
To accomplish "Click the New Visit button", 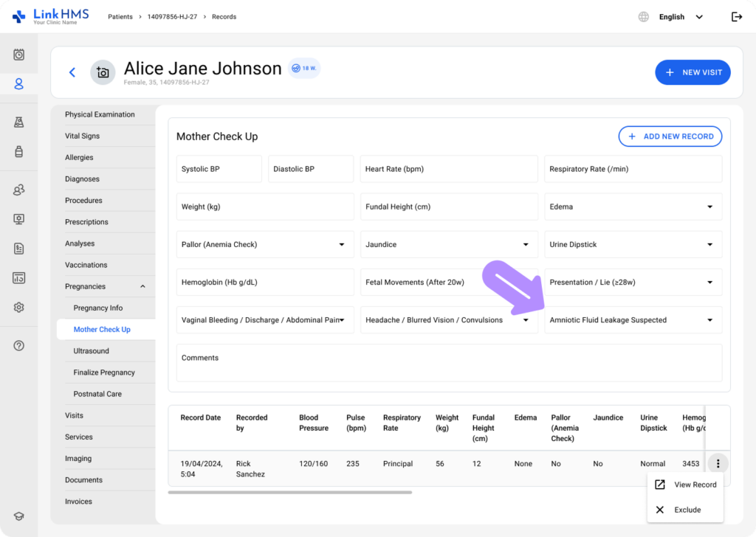I will point(693,72).
